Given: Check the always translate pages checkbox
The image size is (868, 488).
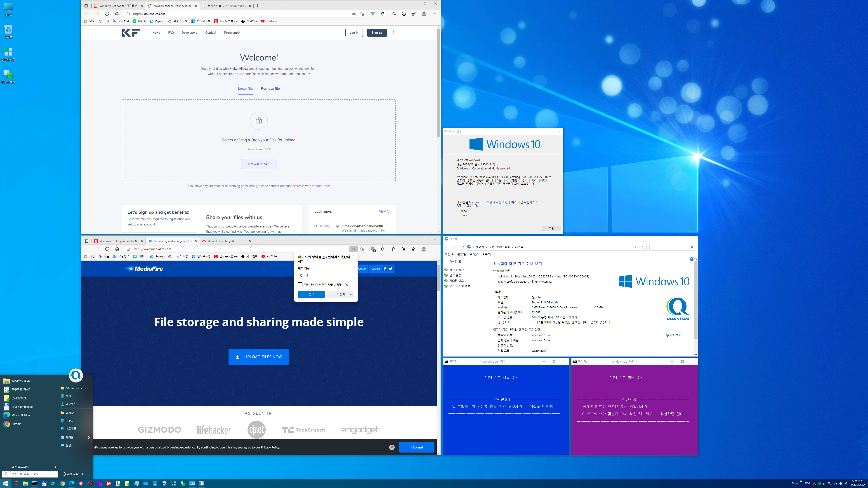Looking at the screenshot, I should (x=300, y=285).
